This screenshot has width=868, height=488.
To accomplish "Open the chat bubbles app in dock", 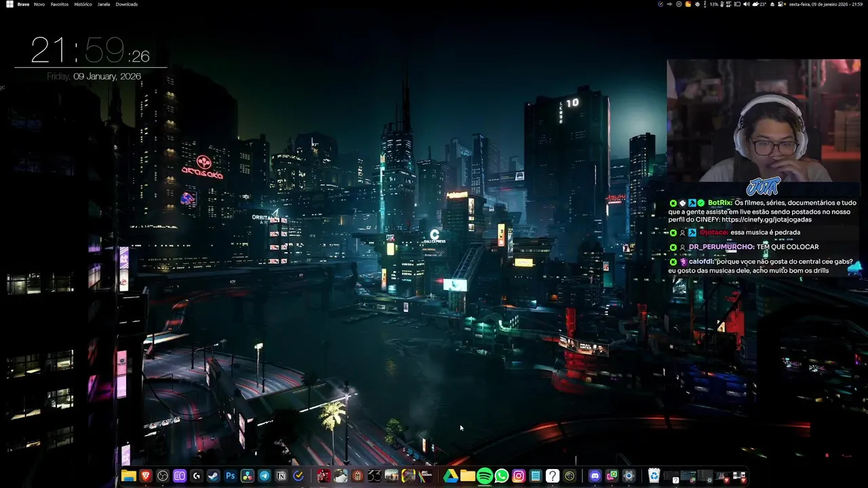I will coord(612,476).
